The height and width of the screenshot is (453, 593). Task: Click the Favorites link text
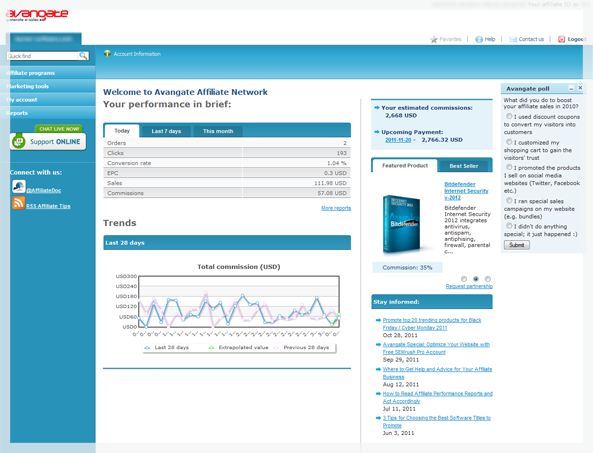pos(450,39)
